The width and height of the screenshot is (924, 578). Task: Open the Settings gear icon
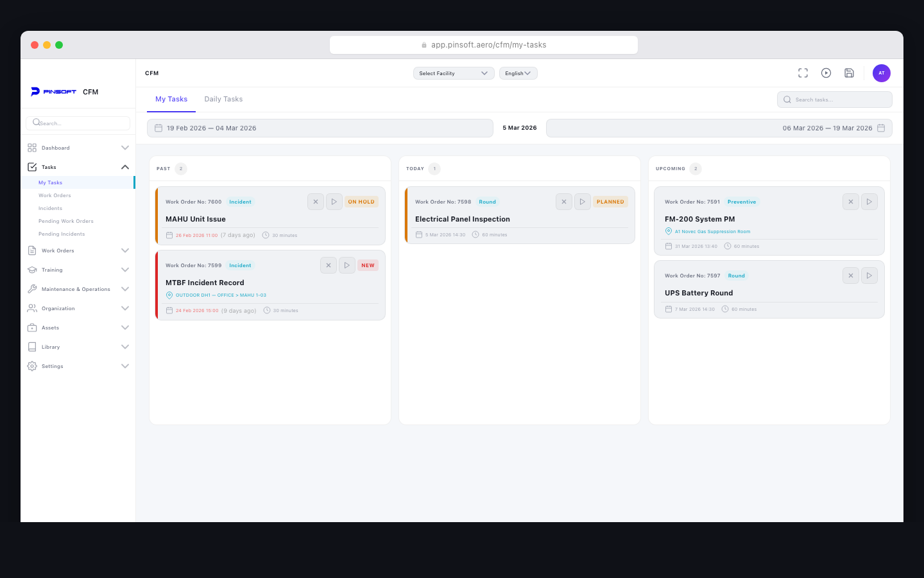pyautogui.click(x=31, y=366)
